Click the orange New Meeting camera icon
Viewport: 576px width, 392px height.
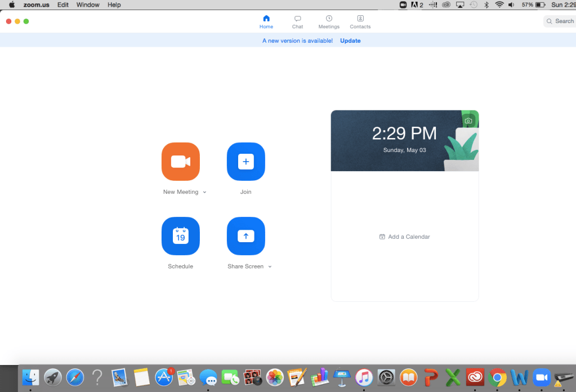point(180,162)
